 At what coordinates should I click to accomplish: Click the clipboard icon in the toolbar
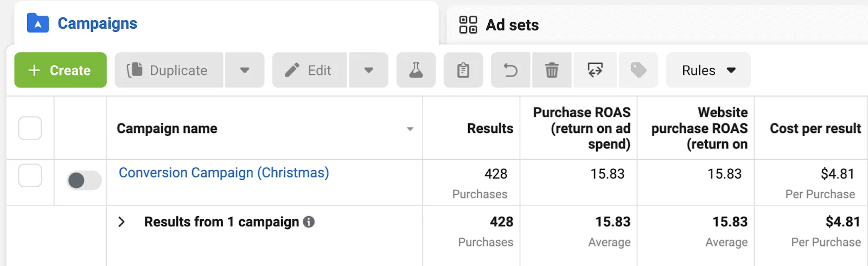[x=463, y=70]
